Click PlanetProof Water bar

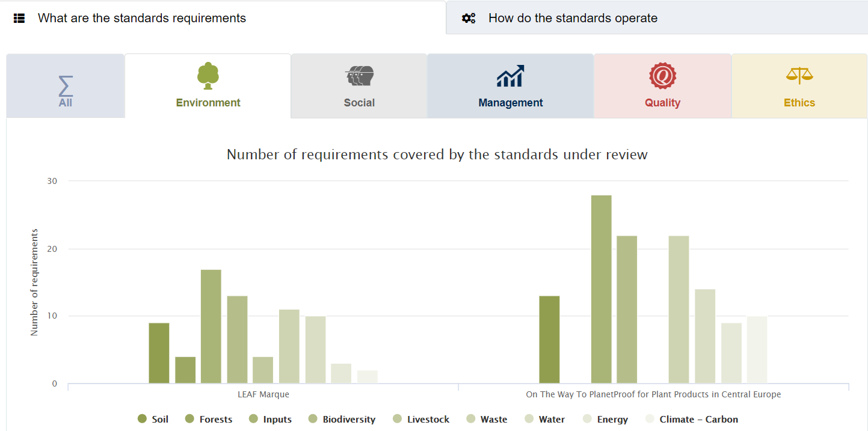click(x=705, y=337)
